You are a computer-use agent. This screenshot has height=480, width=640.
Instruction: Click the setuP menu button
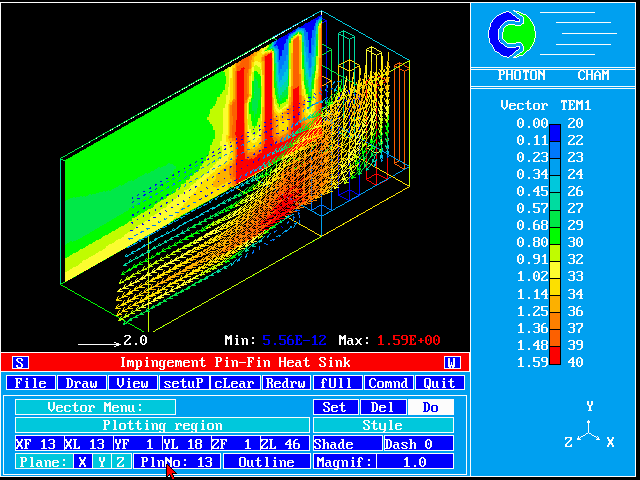[x=183, y=383]
